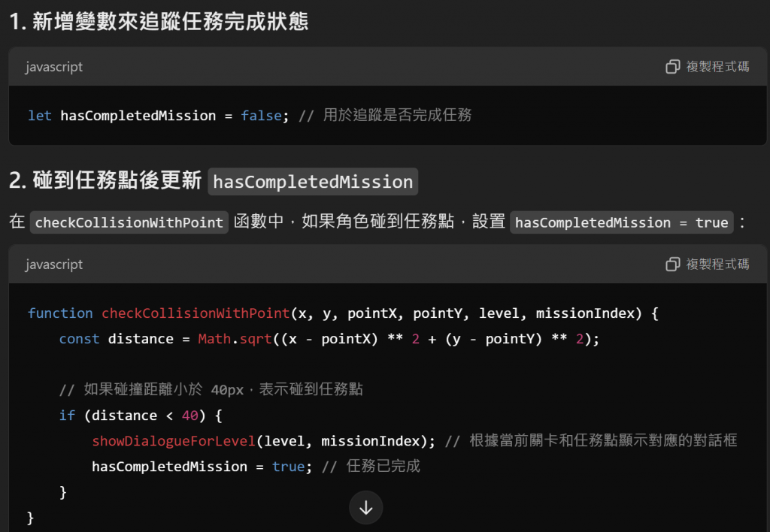
Task: Click the inline checkCollisionWithPoint code chip
Action: [x=129, y=222]
